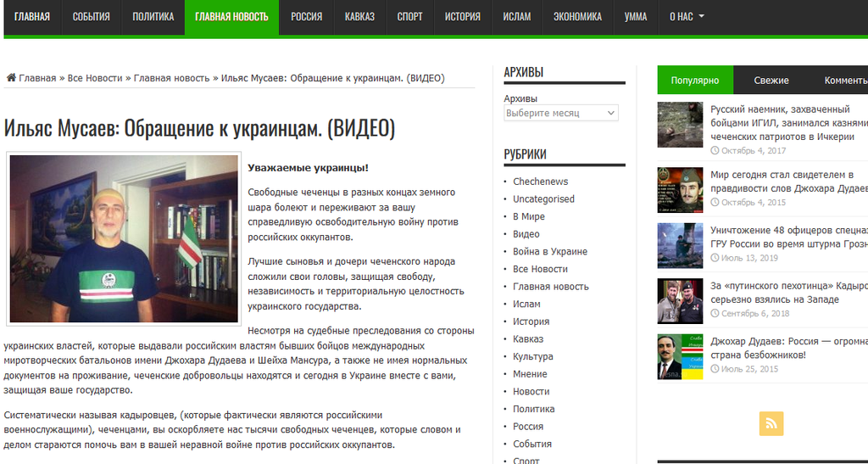Image resolution: width=868 pixels, height=464 pixels.
Task: Open В Мире category link
Action: click(x=529, y=216)
